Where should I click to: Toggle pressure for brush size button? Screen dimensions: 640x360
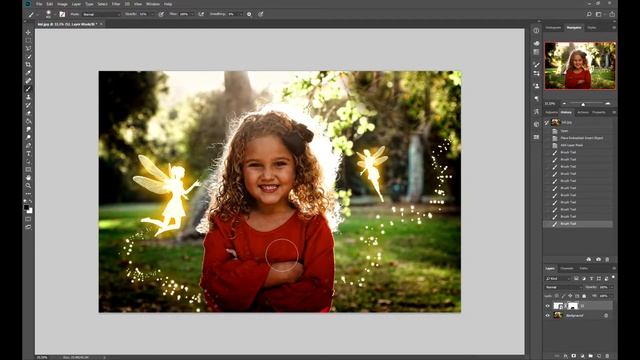click(x=261, y=14)
